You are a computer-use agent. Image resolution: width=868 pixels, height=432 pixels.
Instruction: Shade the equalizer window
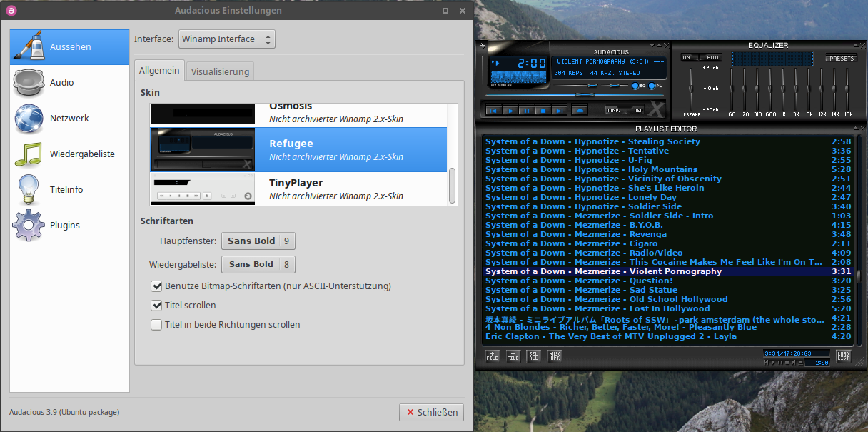856,45
